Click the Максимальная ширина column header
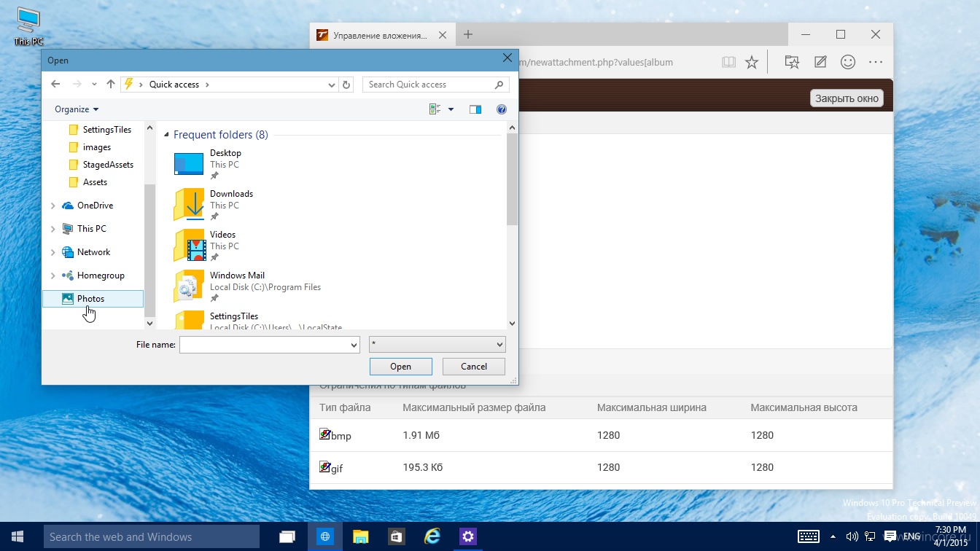The height and width of the screenshot is (551, 980). tap(652, 407)
